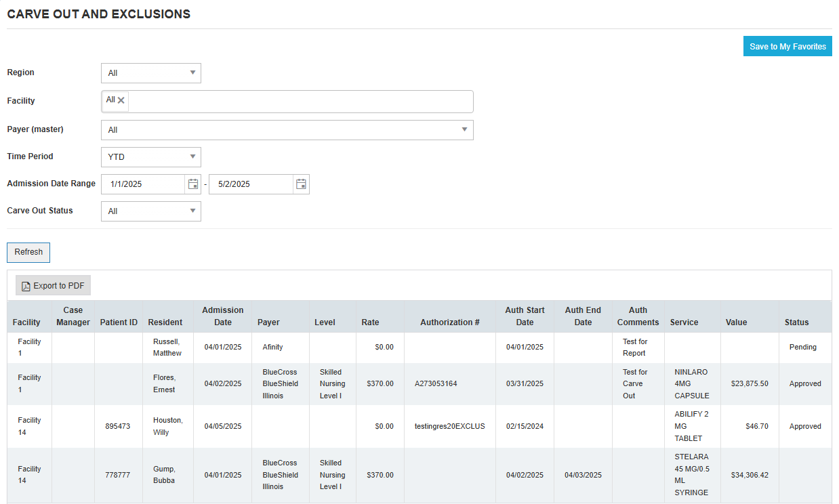Click NINLARO 4MG CAPSULE service cell
The width and height of the screenshot is (839, 504).
click(x=692, y=384)
